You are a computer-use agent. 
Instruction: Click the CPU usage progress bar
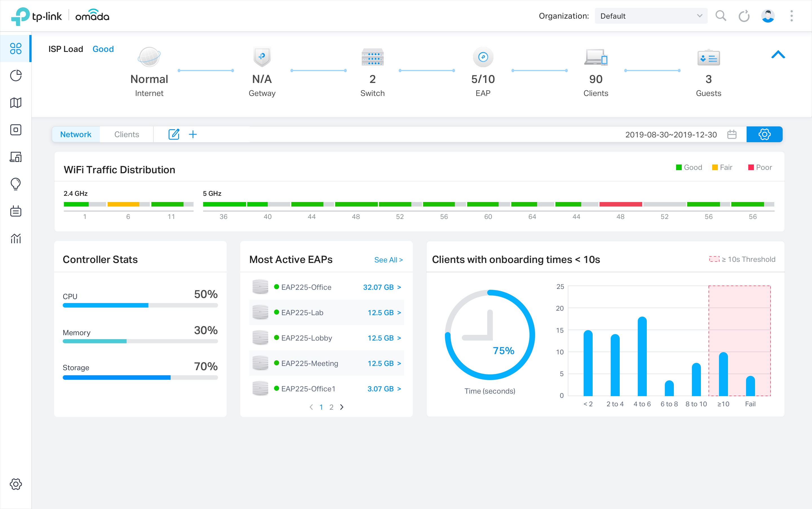pyautogui.click(x=140, y=305)
